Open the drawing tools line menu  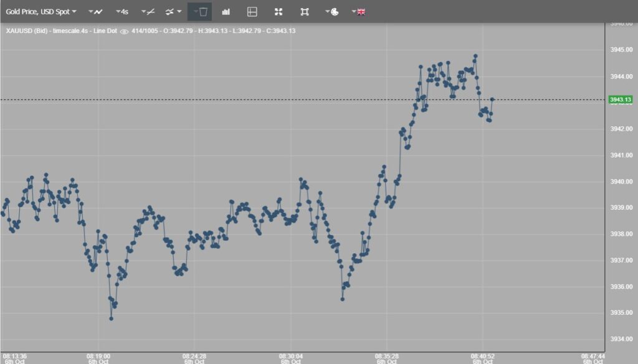(148, 11)
